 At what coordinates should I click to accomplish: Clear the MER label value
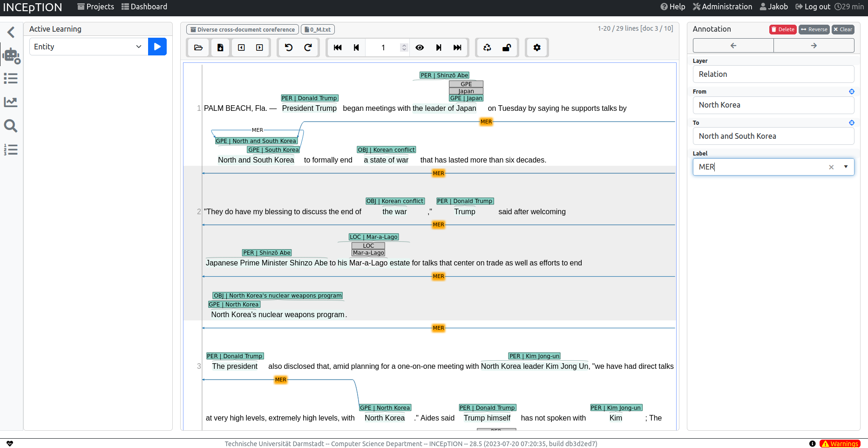(x=831, y=167)
